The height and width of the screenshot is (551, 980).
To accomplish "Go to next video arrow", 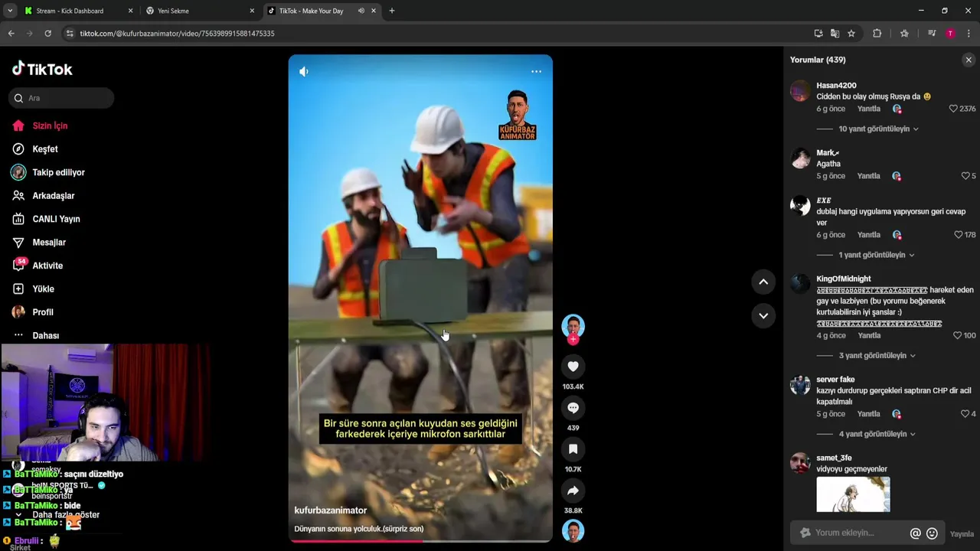I will tap(763, 315).
